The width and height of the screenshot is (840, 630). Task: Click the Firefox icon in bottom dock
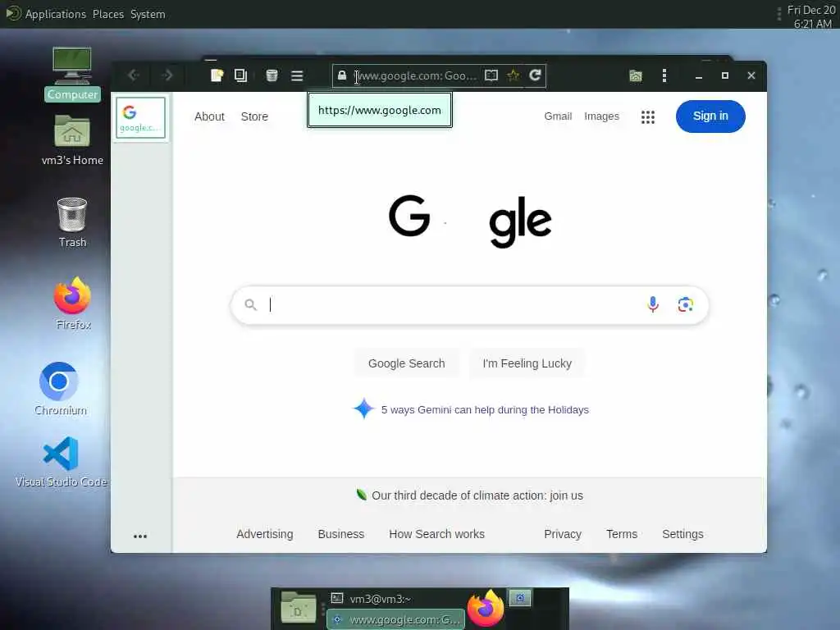point(486,608)
